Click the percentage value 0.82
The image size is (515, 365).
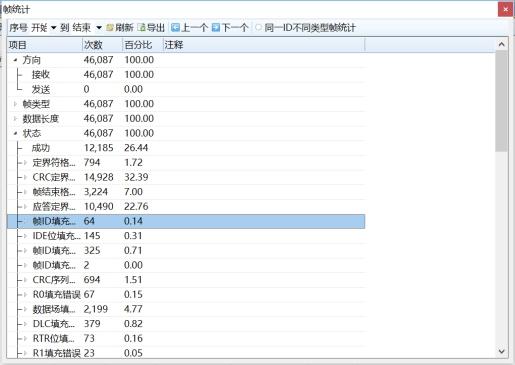(x=133, y=324)
